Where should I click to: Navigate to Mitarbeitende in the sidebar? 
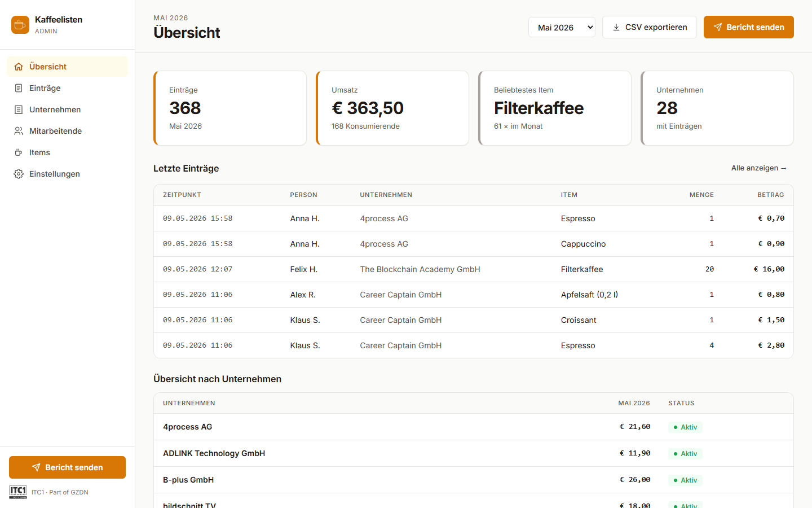tap(67, 131)
